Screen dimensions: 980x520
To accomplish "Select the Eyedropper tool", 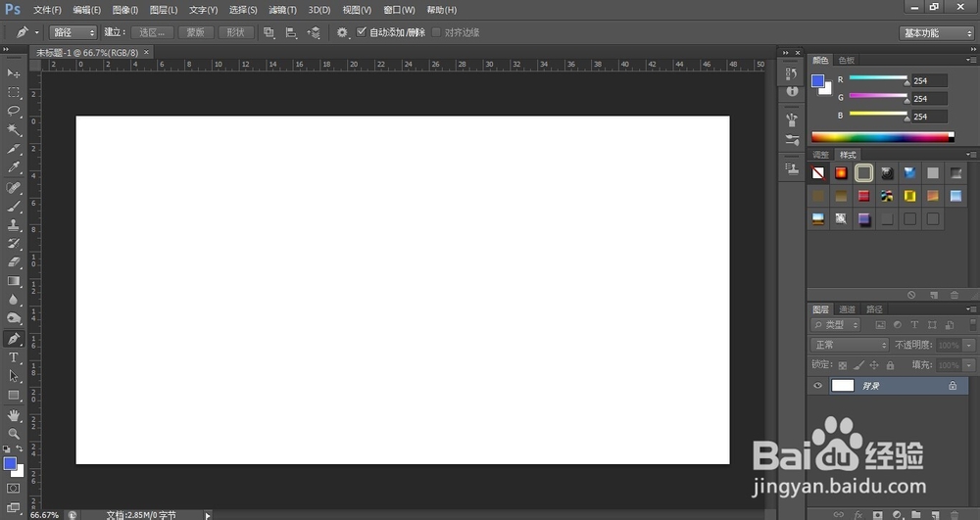I will coord(13,167).
